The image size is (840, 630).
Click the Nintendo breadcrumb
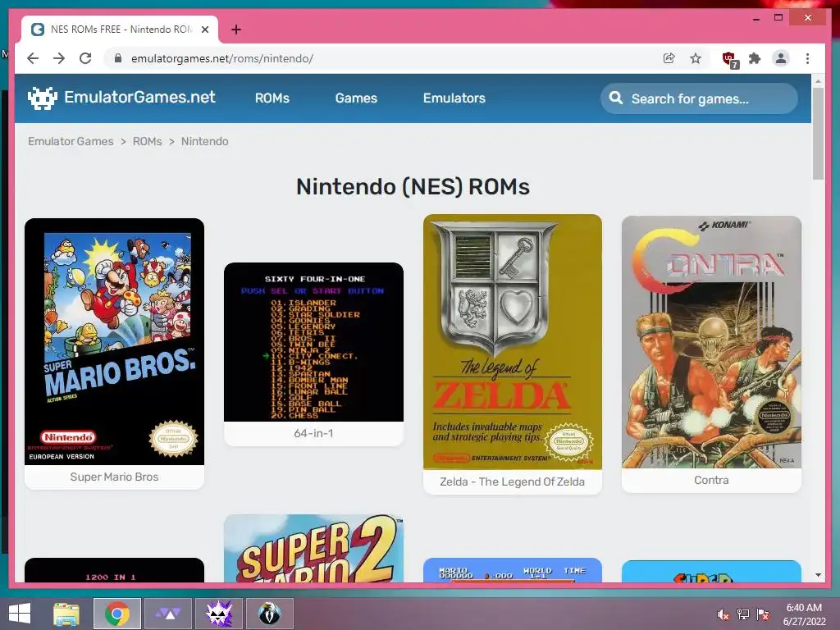coord(204,141)
